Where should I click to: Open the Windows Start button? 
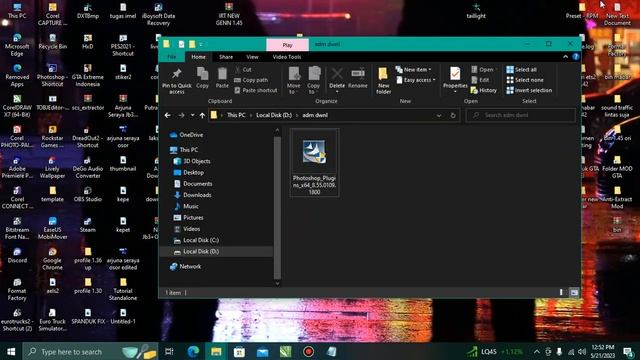(x=11, y=351)
